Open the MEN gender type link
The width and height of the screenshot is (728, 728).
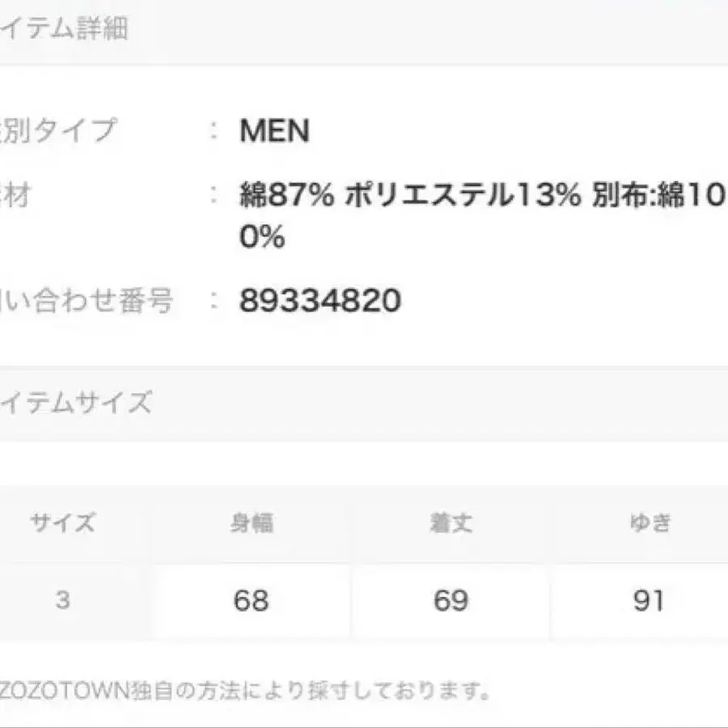click(x=274, y=131)
